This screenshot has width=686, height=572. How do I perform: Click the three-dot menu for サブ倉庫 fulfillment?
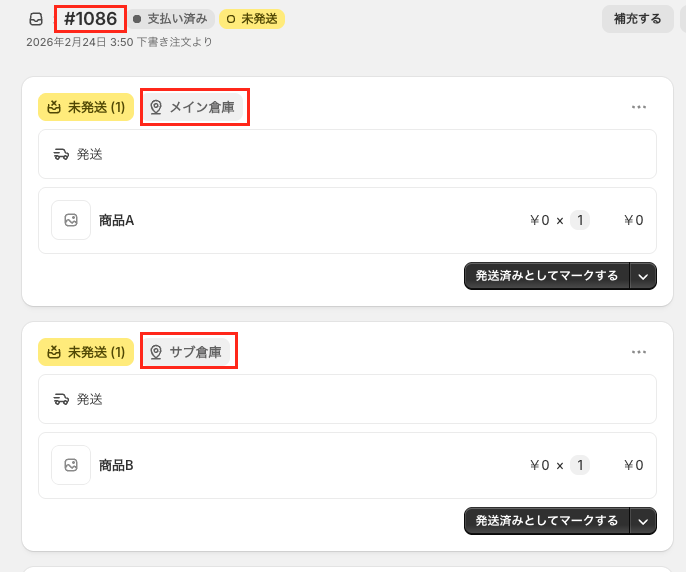[639, 352]
